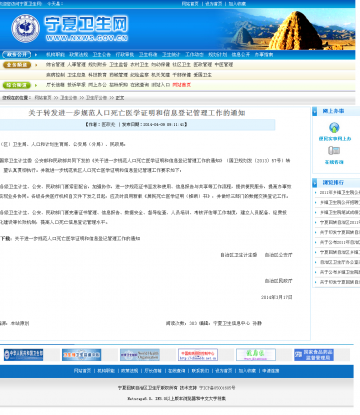360x415 pixels.
Task: Open ranking item 2011年乡镇卫生院
Action: [340, 192]
